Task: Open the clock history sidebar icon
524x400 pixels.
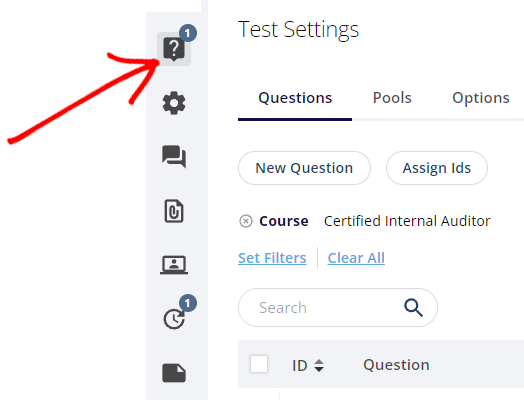Action: coord(174,319)
